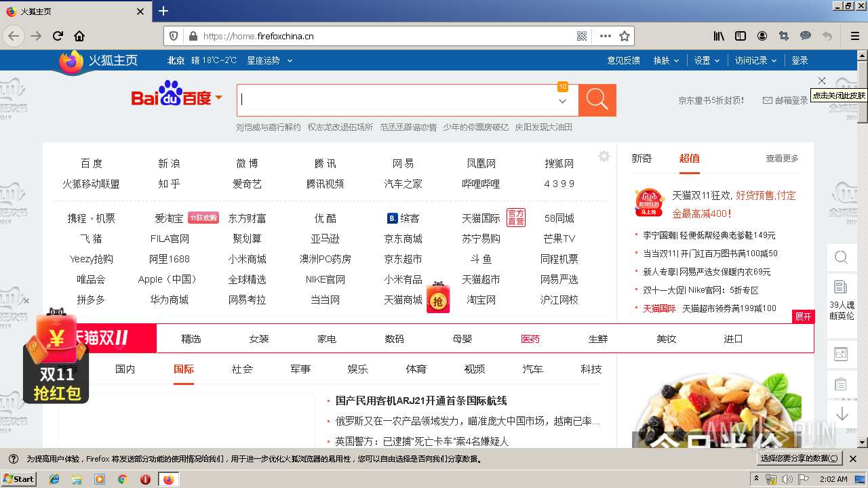Go back with the browser back arrow
The height and width of the screenshot is (488, 868).
(14, 36)
